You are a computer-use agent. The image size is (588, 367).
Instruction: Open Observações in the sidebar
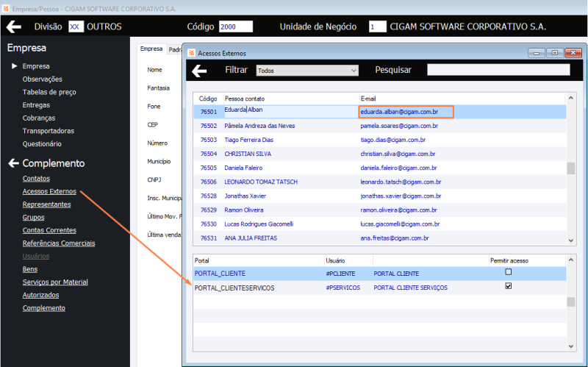(43, 79)
